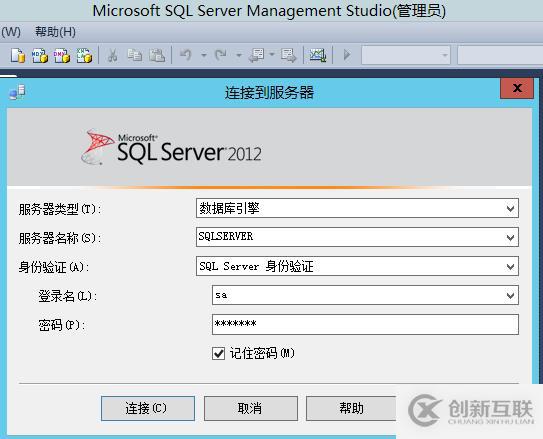Click into the 密码 password field

tap(365, 324)
